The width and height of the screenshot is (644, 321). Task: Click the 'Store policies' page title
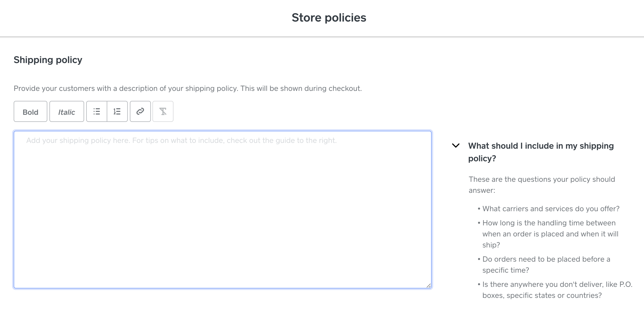click(329, 18)
